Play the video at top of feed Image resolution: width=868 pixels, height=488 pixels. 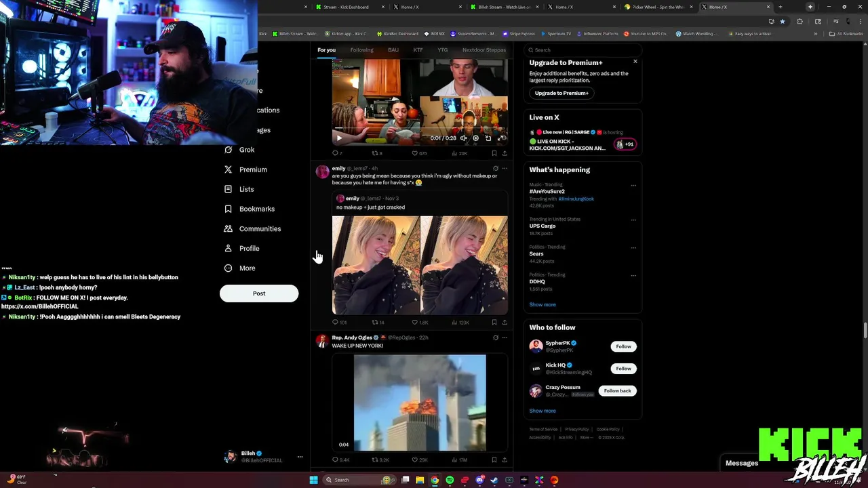coord(339,138)
